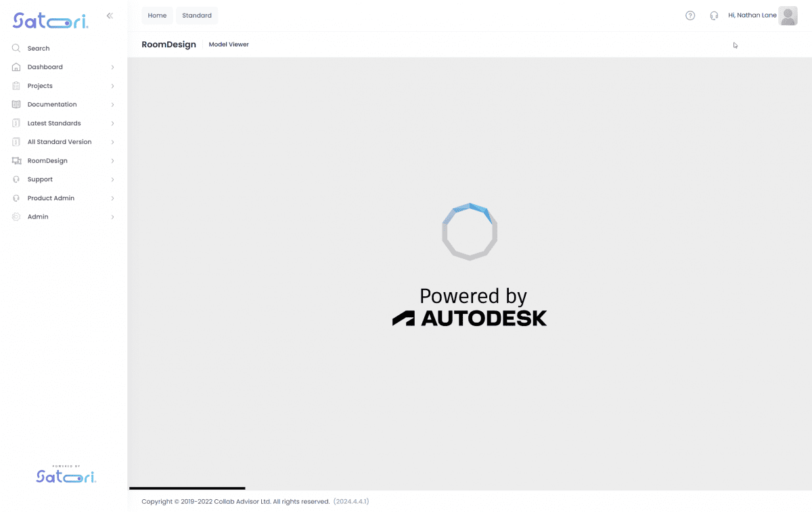This screenshot has width=812, height=512.
Task: Expand the Product Admin chevron
Action: point(112,199)
